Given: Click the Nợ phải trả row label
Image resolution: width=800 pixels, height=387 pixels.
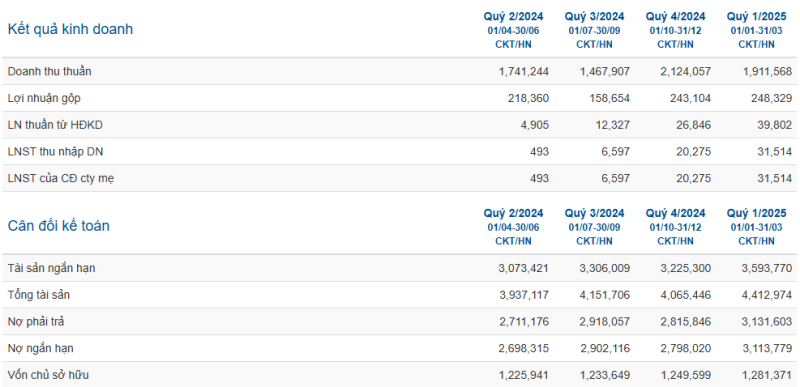Looking at the screenshot, I should click(x=36, y=322).
